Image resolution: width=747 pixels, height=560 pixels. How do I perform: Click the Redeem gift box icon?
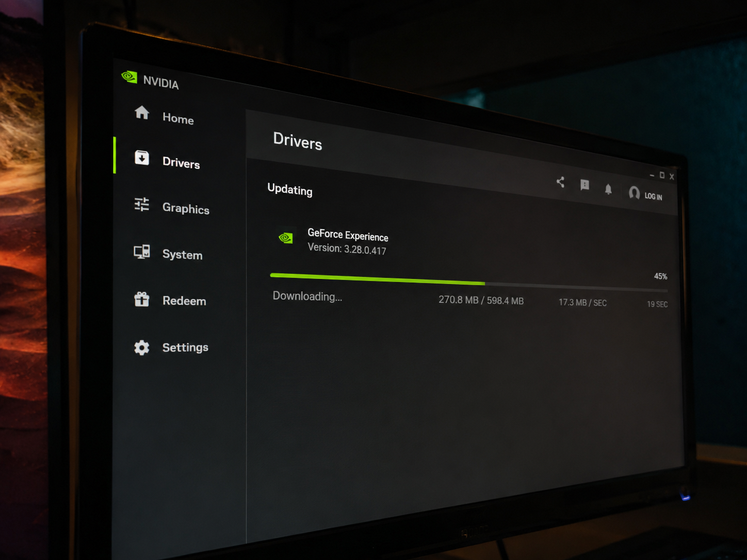pyautogui.click(x=142, y=299)
